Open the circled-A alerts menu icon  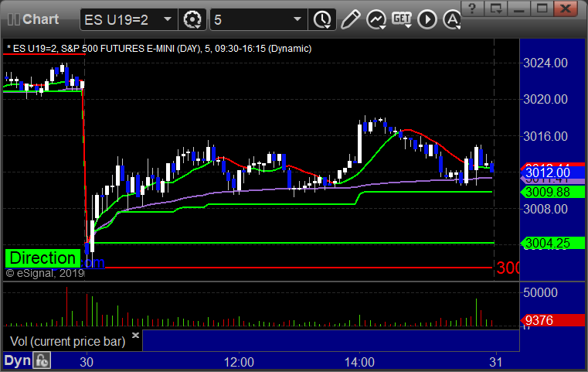(452, 19)
